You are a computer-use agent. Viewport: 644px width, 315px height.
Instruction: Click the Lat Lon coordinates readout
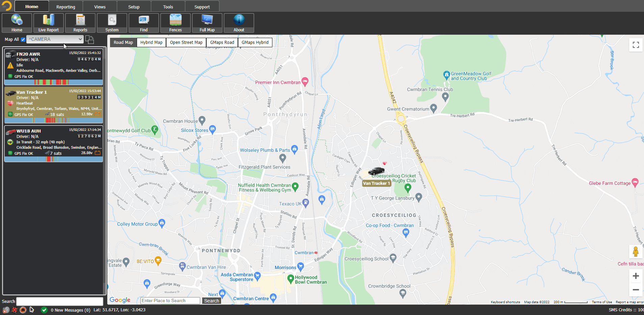coord(119,310)
